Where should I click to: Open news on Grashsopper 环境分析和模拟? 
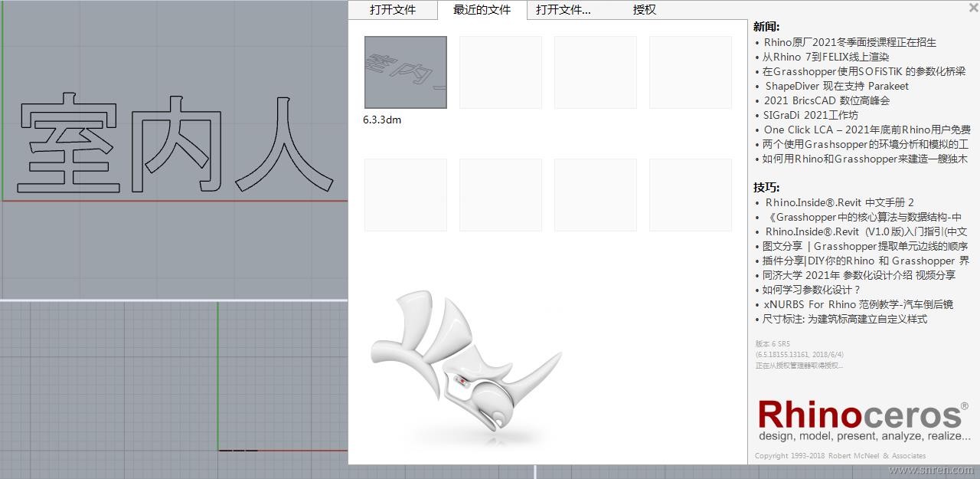coord(866,144)
